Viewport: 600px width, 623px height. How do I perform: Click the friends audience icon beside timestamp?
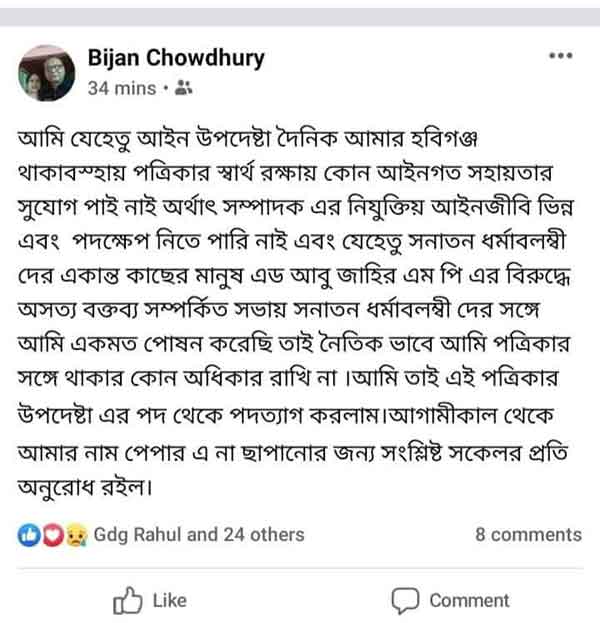pyautogui.click(x=183, y=88)
